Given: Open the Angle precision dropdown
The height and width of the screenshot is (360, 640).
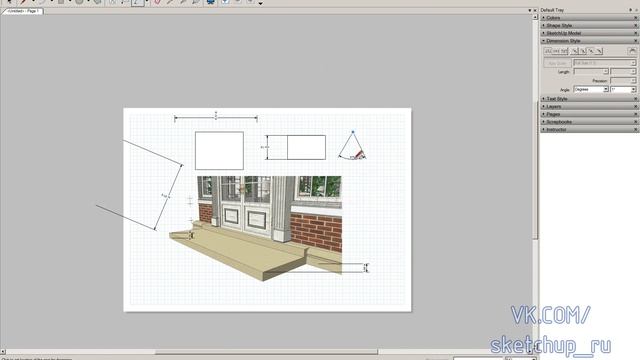Looking at the screenshot, I should click(623, 89).
